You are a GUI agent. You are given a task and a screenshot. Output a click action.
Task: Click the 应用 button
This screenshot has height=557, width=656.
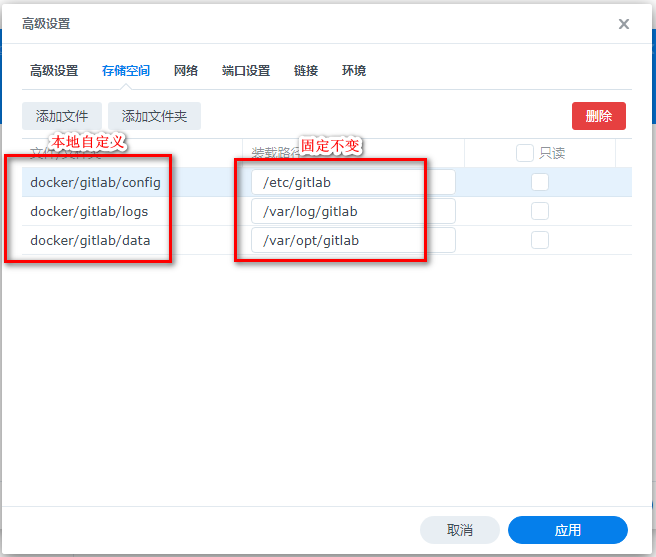[x=568, y=530]
